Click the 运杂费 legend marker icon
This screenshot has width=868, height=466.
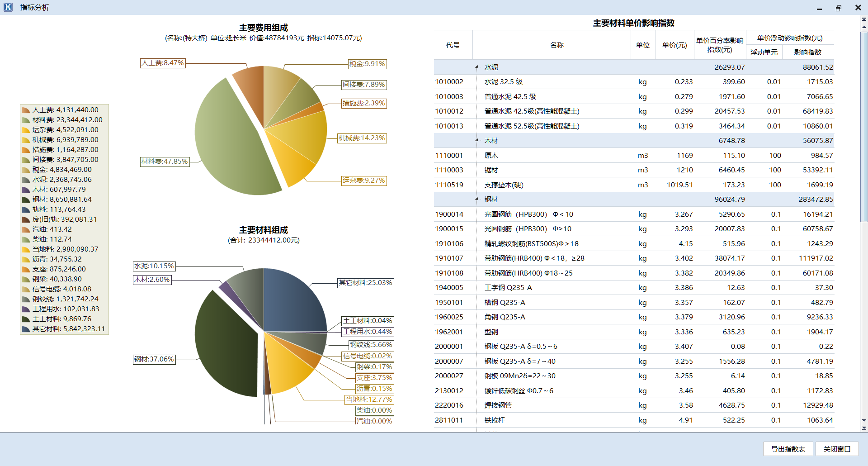coord(26,130)
